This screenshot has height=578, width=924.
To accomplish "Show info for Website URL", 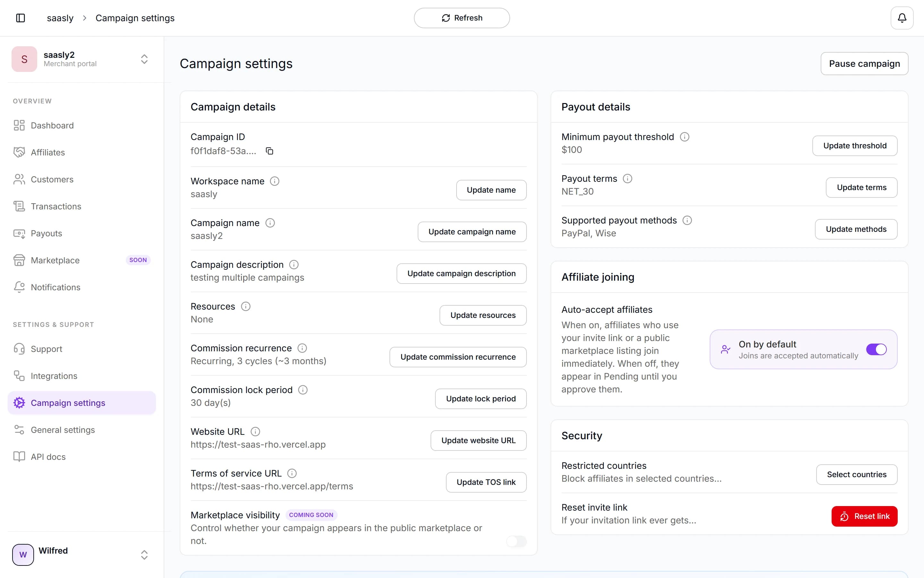I will [x=255, y=431].
